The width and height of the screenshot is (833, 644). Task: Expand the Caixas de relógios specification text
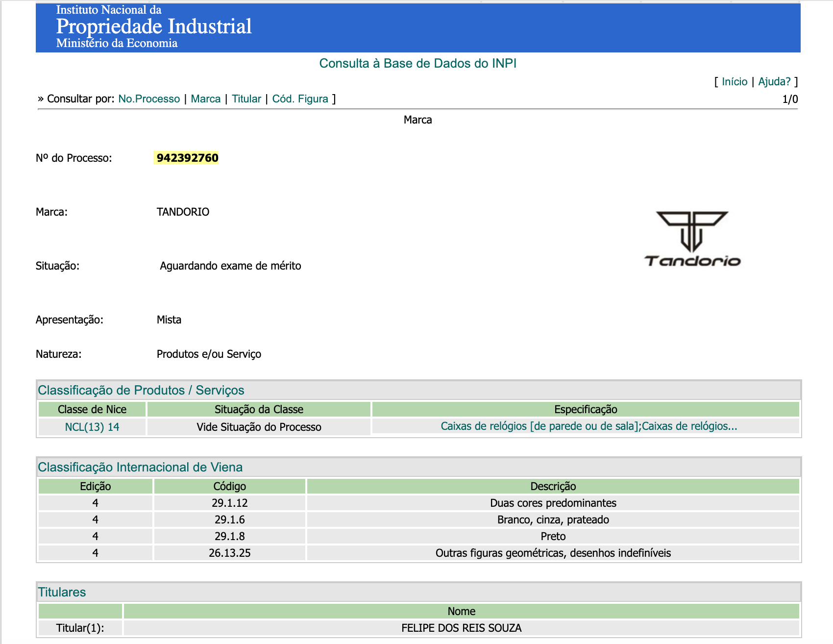[x=588, y=426]
